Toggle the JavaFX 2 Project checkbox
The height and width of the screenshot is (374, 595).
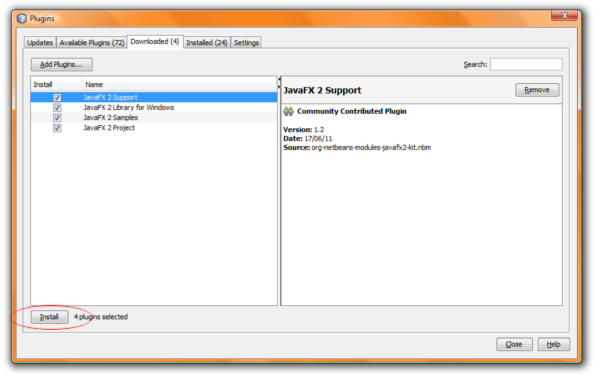[57, 128]
